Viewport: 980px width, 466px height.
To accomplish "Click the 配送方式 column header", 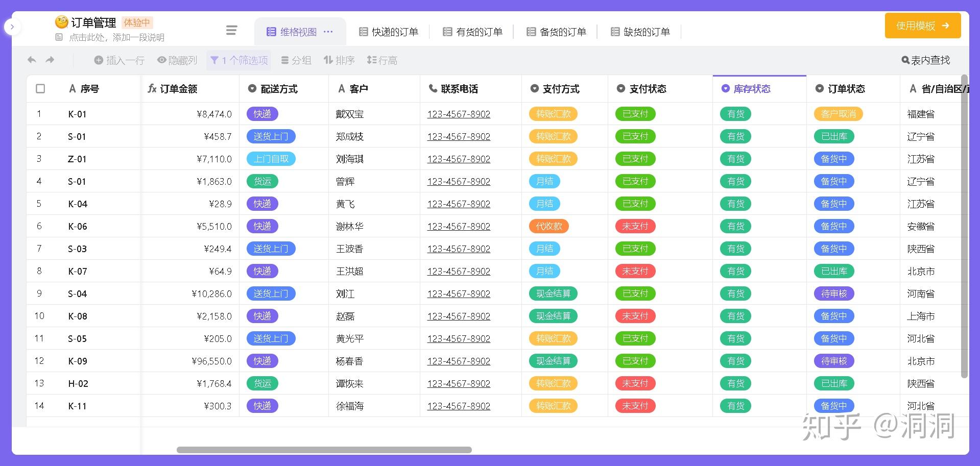I will [284, 89].
